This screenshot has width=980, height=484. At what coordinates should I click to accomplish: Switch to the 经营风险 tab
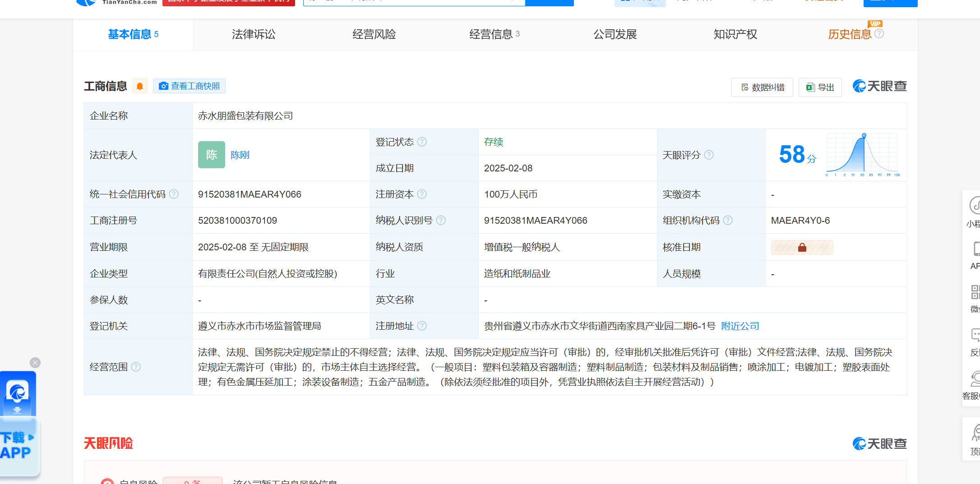click(374, 34)
